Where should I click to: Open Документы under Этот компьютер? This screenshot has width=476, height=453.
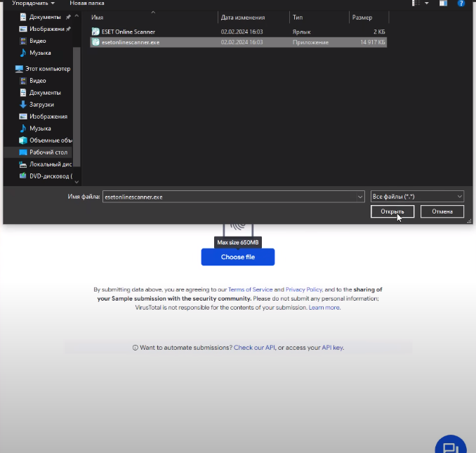[x=40, y=93]
